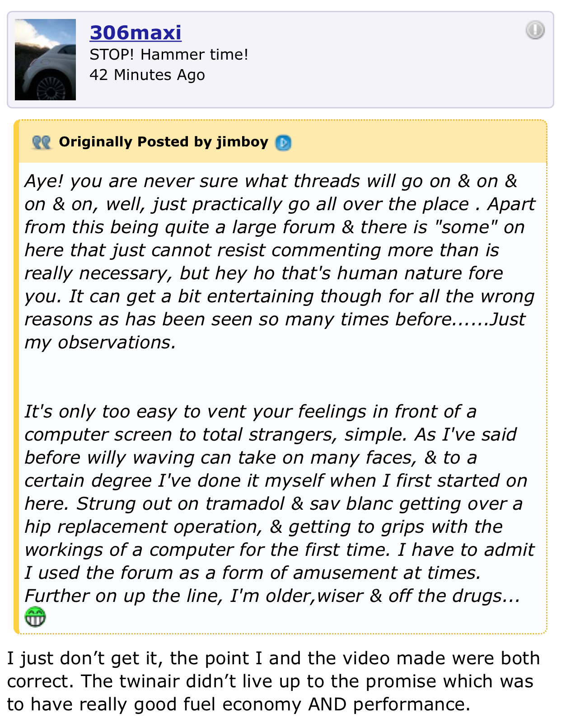561x728 pixels.
Task: Click the yellow left border of the quote
Action: point(16,377)
